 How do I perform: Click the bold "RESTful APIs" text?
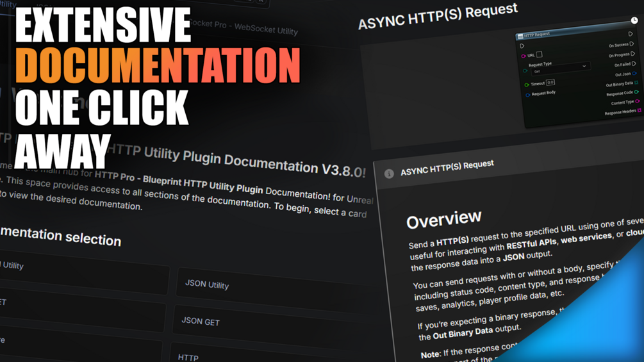tap(531, 243)
